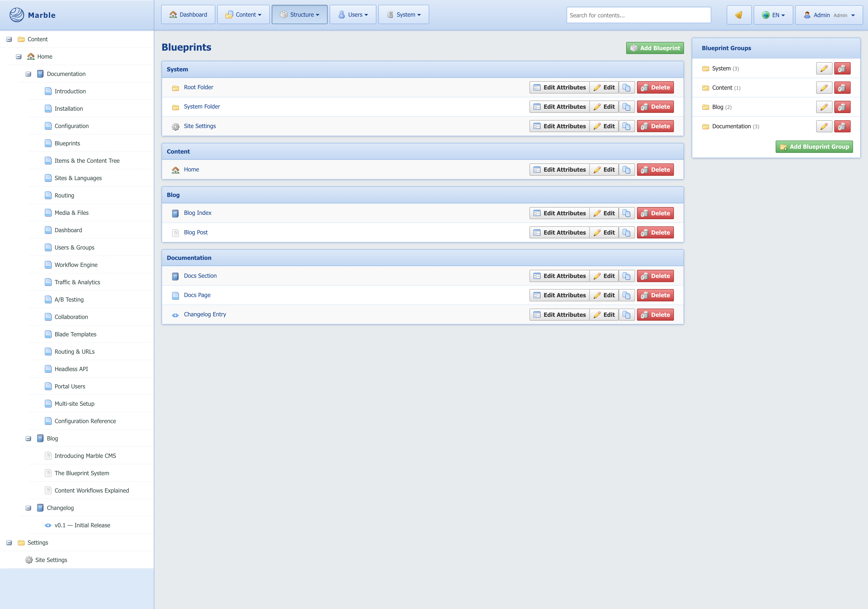Edit the Blog blueprint group pencil icon
The height and width of the screenshot is (609, 868).
pyautogui.click(x=824, y=107)
